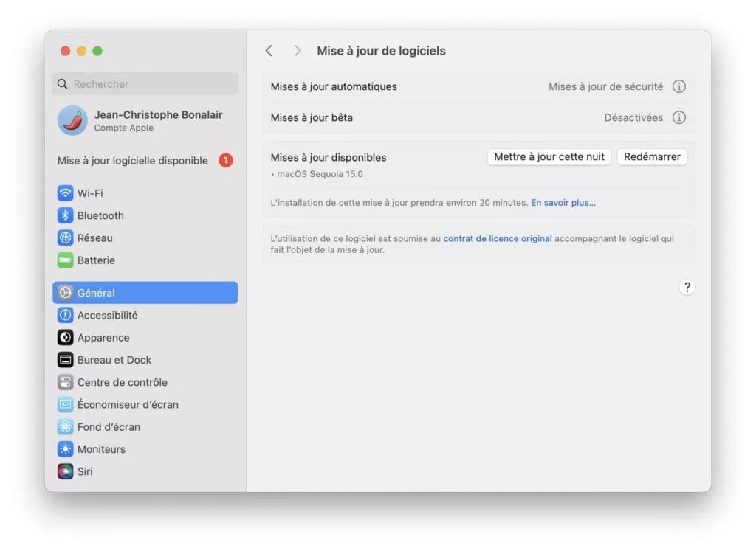Zoom the window with the green button
Image resolution: width=756 pixels, height=551 pixels.
(x=97, y=51)
